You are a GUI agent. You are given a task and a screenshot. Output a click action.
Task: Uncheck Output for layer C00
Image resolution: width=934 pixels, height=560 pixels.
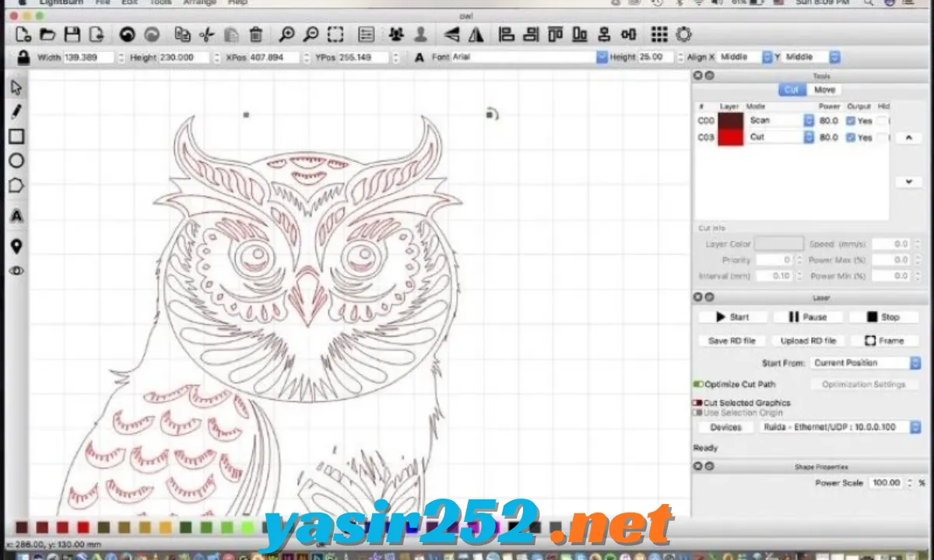click(x=851, y=121)
